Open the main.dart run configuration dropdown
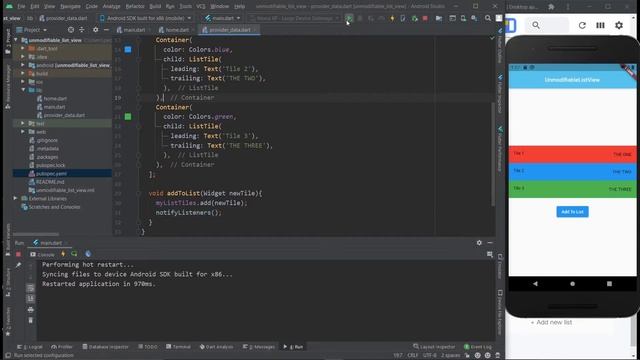The image size is (640, 360). tap(222, 18)
